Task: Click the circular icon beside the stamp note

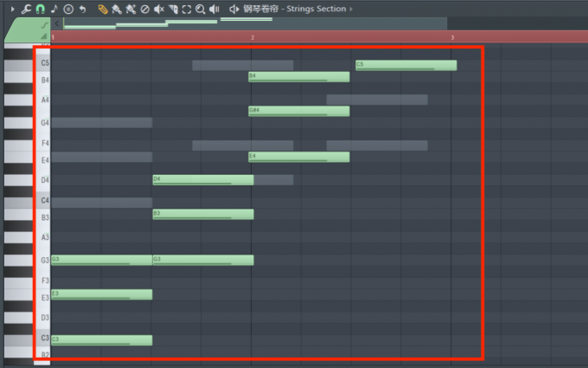Action: [68, 9]
